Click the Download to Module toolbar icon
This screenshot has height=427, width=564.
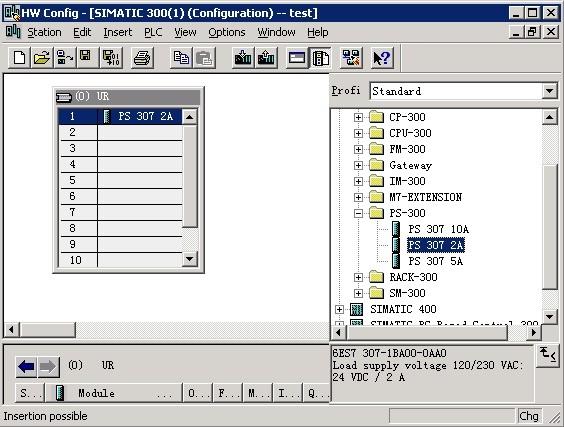243,58
